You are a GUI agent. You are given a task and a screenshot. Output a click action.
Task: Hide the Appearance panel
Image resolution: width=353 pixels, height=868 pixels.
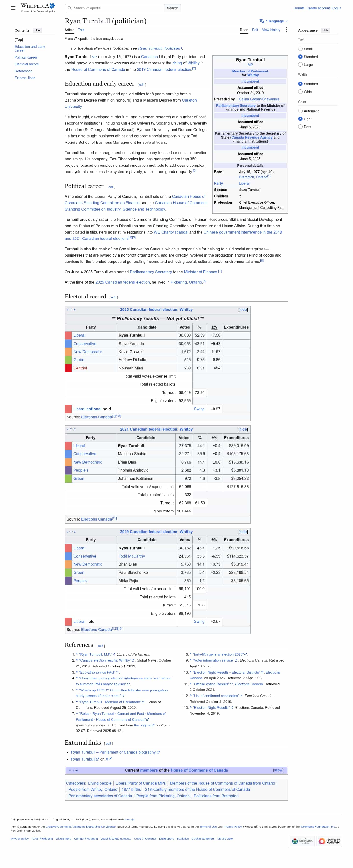(325, 30)
